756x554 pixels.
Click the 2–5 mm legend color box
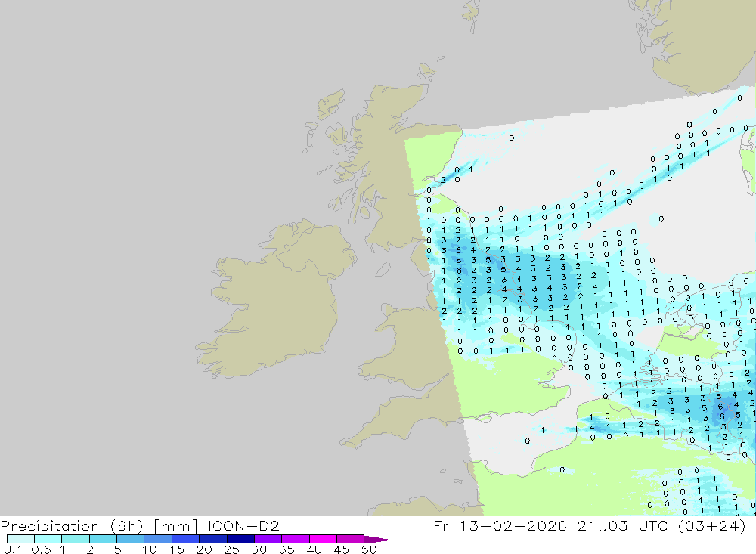tap(103, 539)
